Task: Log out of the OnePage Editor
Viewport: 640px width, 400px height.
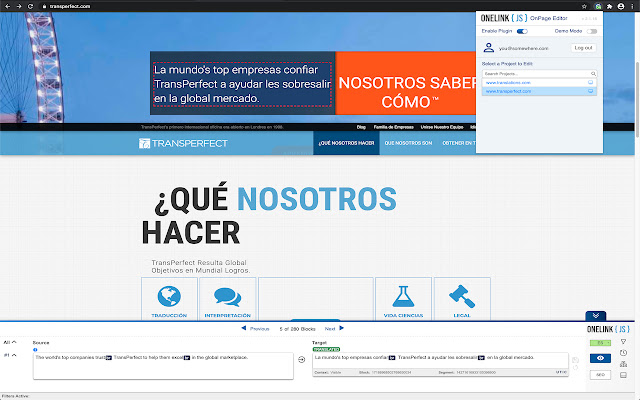Action: tap(583, 48)
